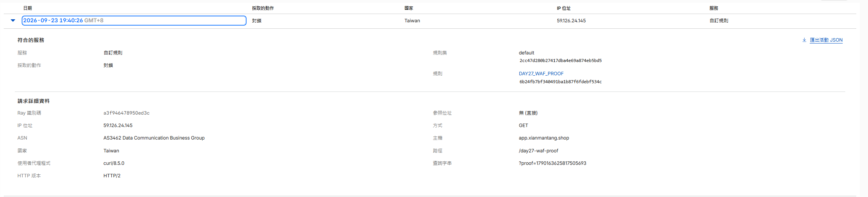The width and height of the screenshot is (868, 197).
Task: Click the 使用者代理程式 label
Action: (x=34, y=163)
